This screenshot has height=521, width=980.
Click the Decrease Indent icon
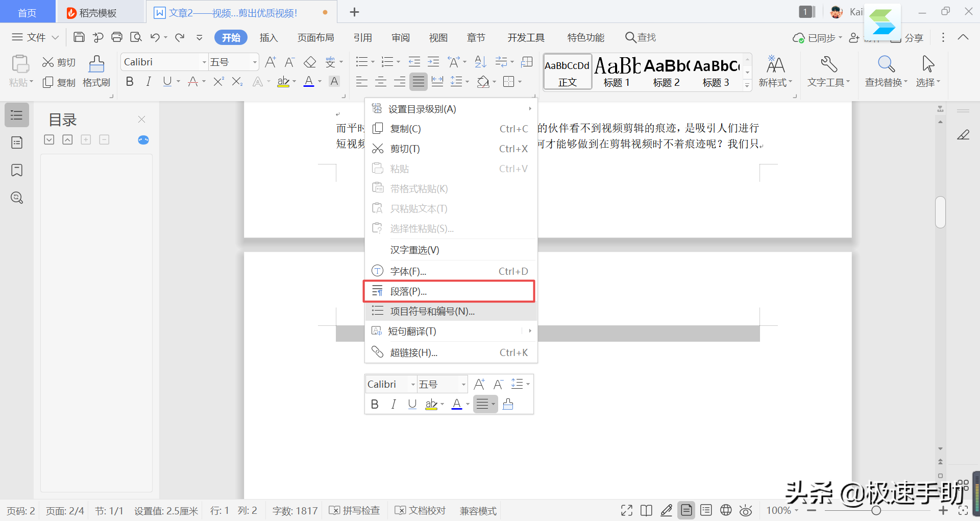(x=414, y=62)
